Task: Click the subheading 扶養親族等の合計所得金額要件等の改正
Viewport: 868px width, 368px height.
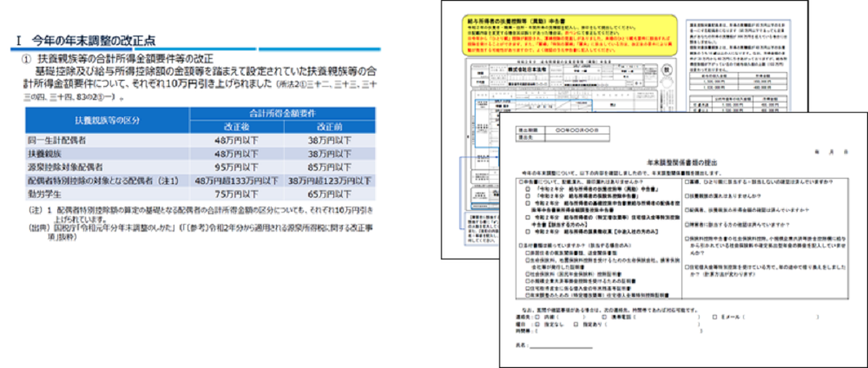Action: 124,58
